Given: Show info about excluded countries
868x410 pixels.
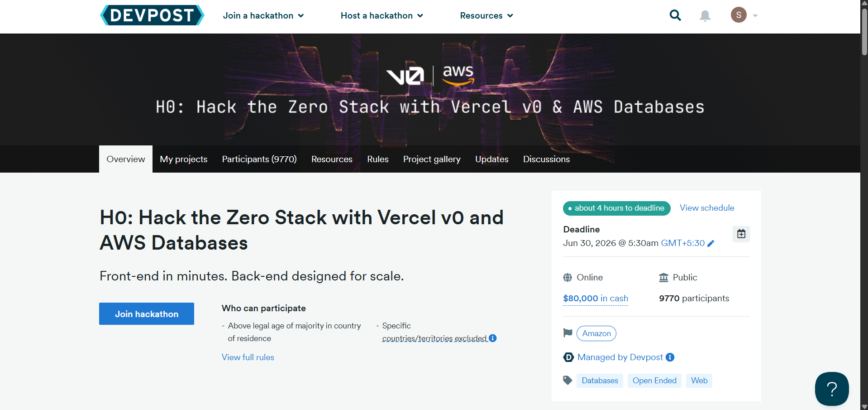Looking at the screenshot, I should (493, 338).
